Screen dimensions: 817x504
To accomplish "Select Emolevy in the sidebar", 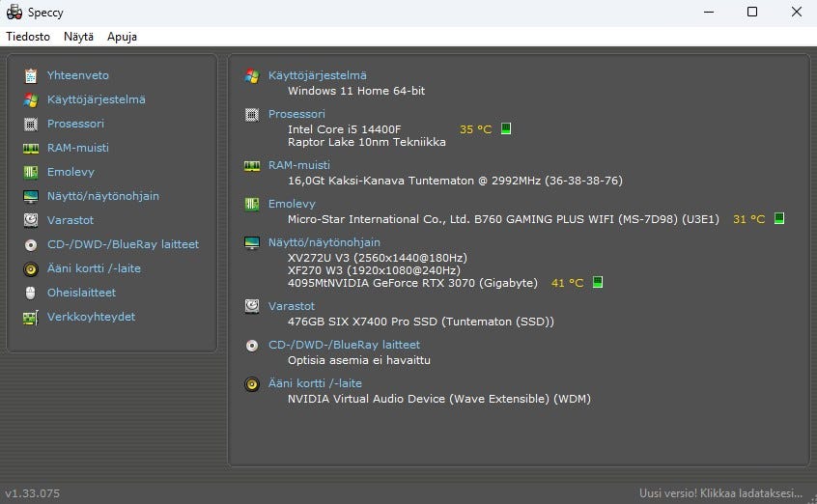I will click(70, 172).
